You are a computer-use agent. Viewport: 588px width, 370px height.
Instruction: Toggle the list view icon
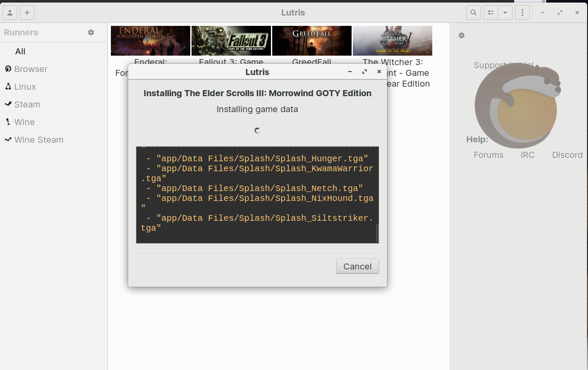tap(491, 13)
